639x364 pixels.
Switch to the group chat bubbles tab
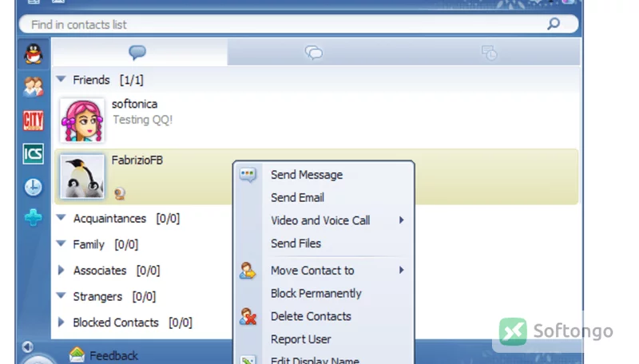314,53
